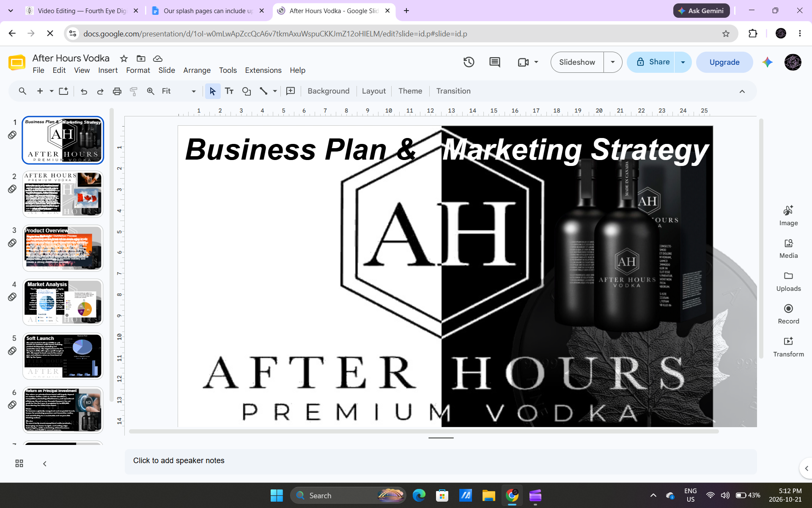Image resolution: width=812 pixels, height=508 pixels.
Task: Select slide 4 Market Analysis thumbnail
Action: (63, 302)
